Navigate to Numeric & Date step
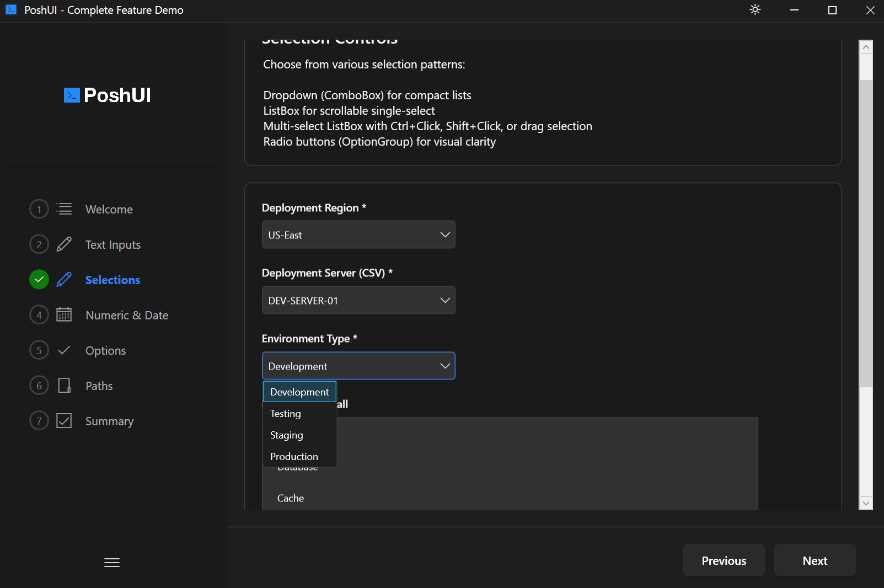This screenshot has width=884, height=588. [127, 316]
